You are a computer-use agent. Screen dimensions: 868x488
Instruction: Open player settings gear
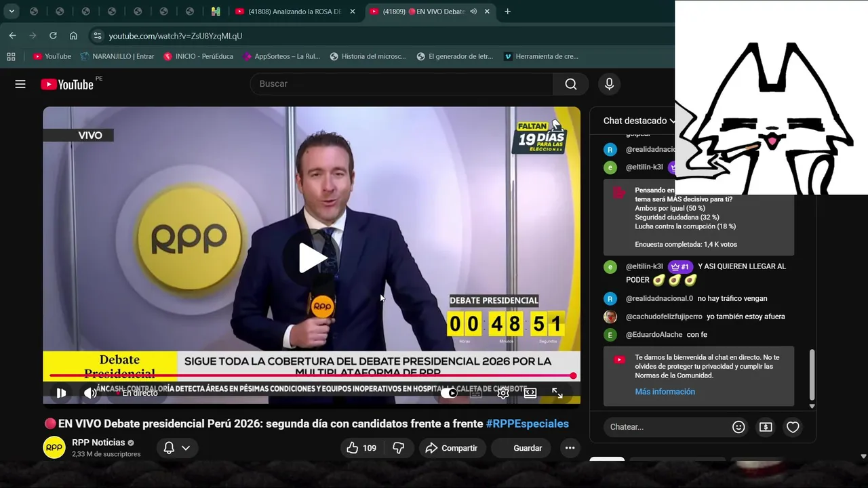tap(503, 392)
